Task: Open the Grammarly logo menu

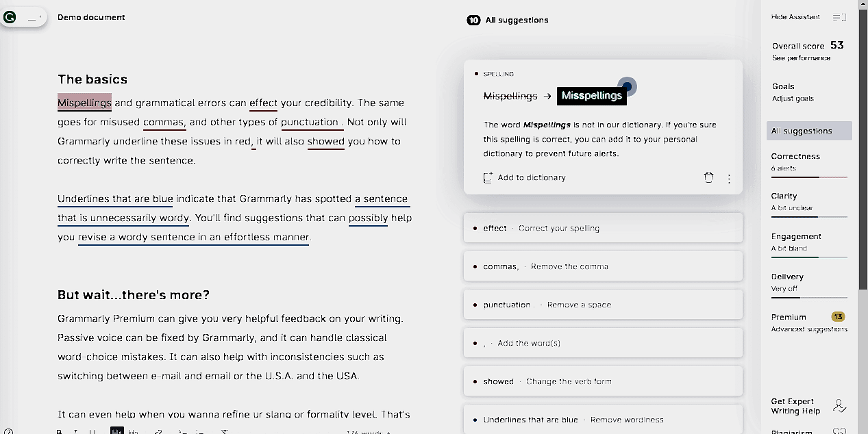Action: click(x=10, y=17)
